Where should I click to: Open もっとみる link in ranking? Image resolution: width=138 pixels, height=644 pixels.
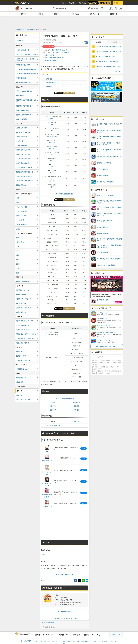pos(118,71)
